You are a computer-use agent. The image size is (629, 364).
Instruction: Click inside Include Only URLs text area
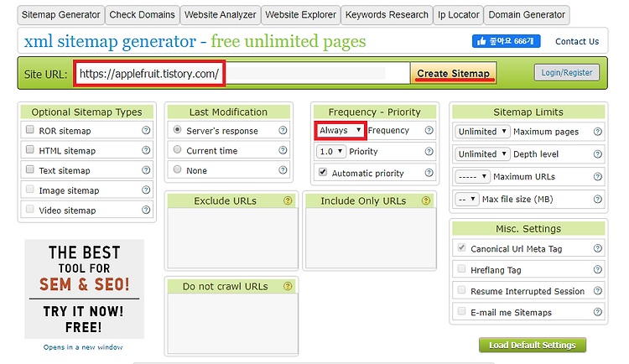click(371, 237)
